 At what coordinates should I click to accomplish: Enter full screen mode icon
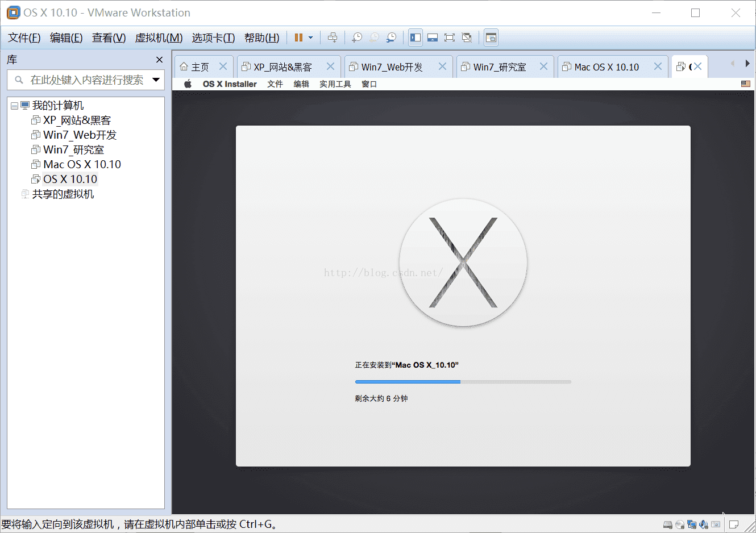pos(450,38)
